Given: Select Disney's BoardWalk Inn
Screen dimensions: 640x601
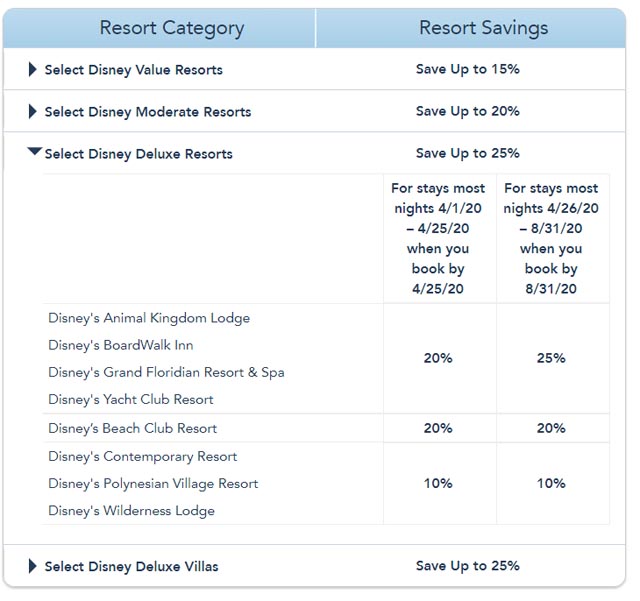Looking at the screenshot, I should pyautogui.click(x=120, y=345).
